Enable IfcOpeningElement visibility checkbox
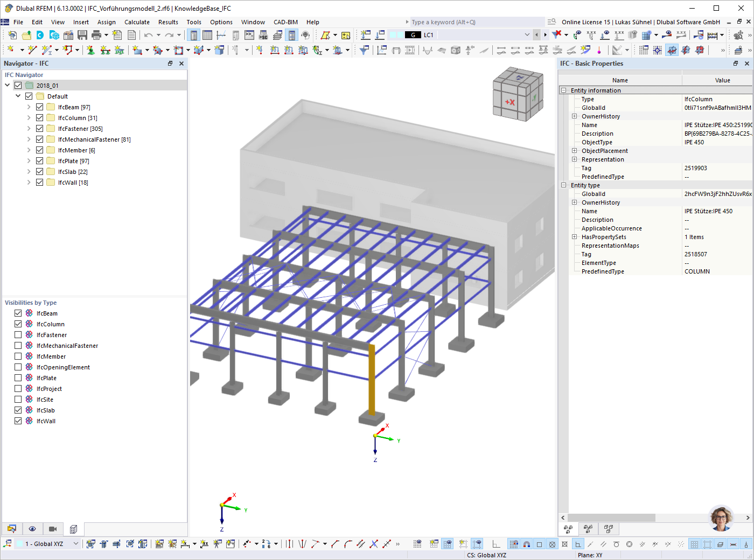This screenshot has width=754, height=560. (18, 367)
